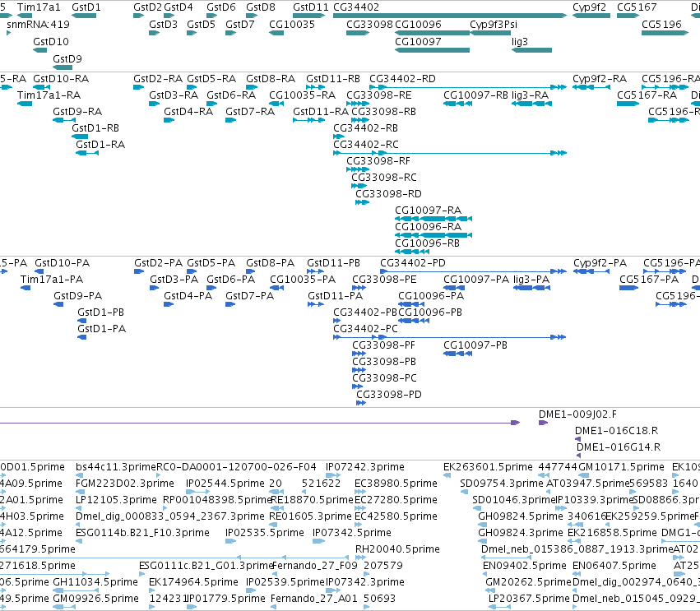Click the lig3 gene label
Image resolution: width=700 pixels, height=611 pixels.
click(520, 41)
